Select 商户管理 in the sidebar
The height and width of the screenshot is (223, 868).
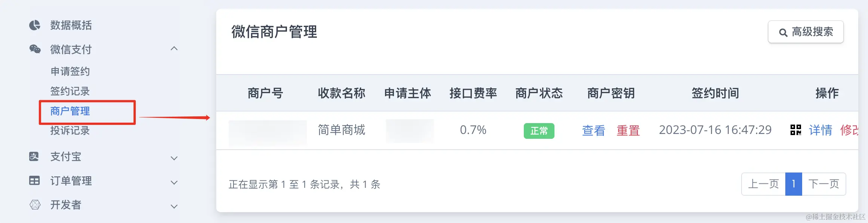coord(70,111)
